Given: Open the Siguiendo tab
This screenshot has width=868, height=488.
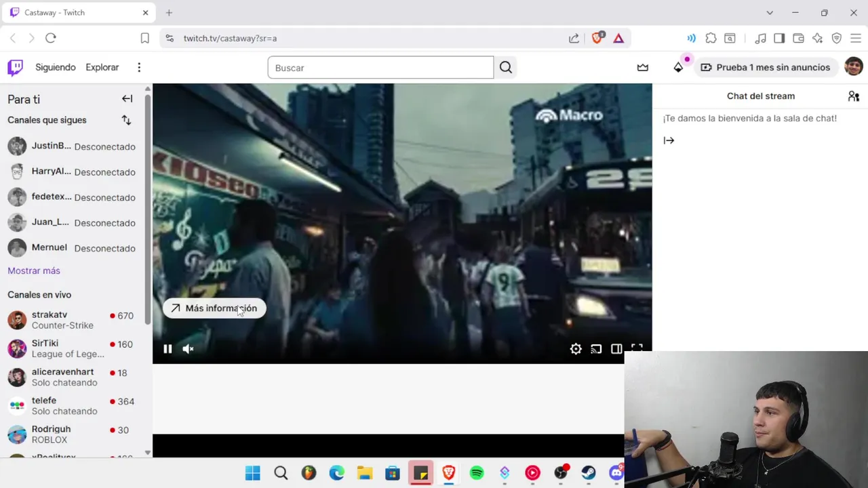Looking at the screenshot, I should [x=56, y=67].
